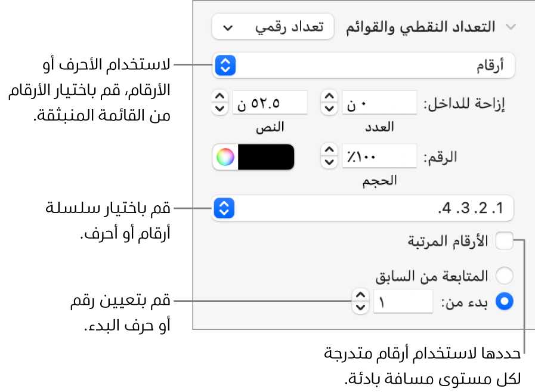Click the black number color swatch

click(266, 157)
